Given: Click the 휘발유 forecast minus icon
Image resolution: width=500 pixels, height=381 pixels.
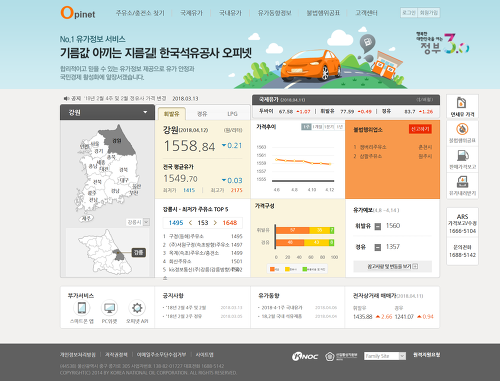Looking at the screenshot, I should 378,226.
